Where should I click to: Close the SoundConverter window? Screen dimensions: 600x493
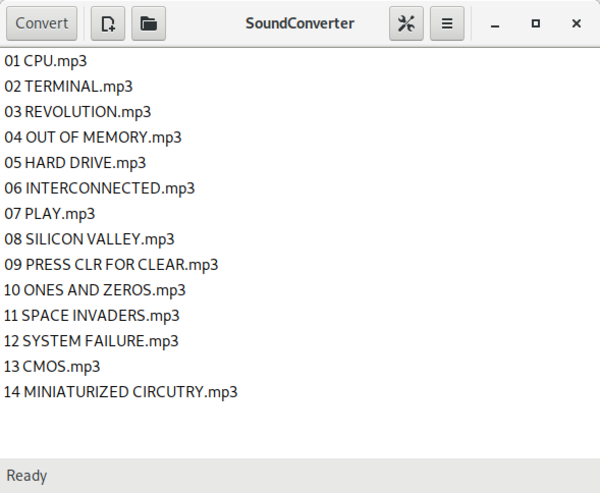coord(576,23)
